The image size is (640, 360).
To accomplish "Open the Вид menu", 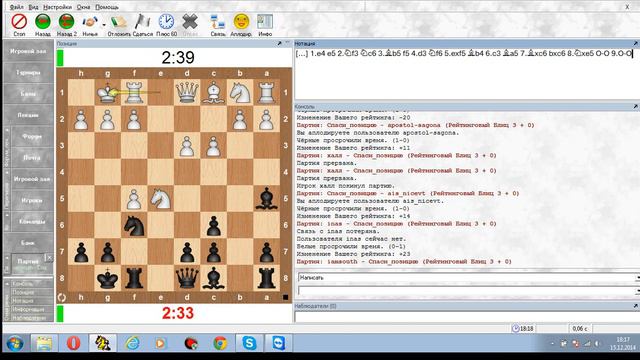I will pos(33,7).
